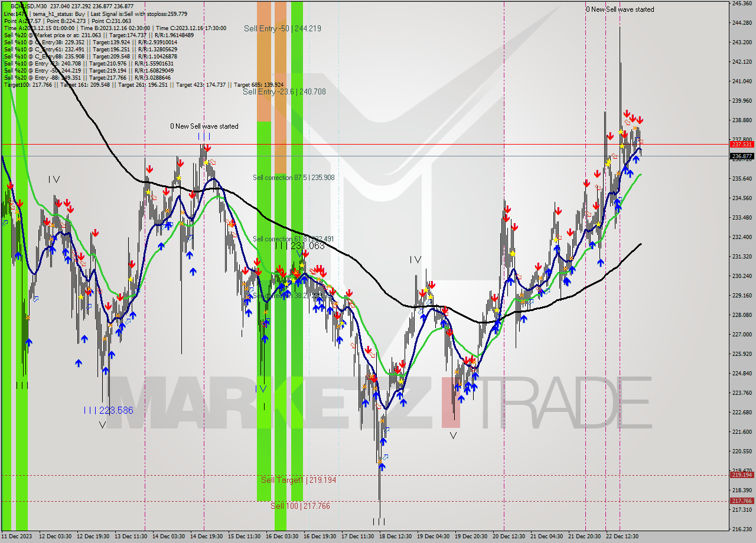Click the BCHUSD,M30 symbol title text
Image resolution: width=756 pixels, height=543 pixels.
pos(29,6)
